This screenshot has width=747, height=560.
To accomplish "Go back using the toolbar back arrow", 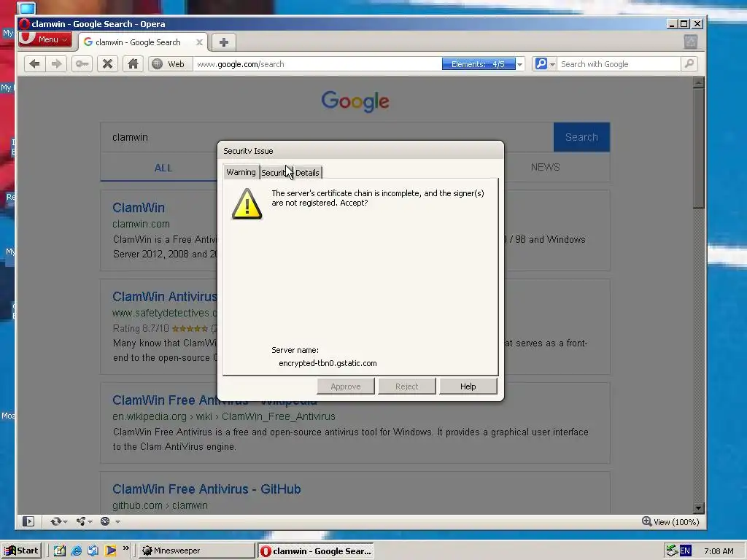I will click(34, 64).
